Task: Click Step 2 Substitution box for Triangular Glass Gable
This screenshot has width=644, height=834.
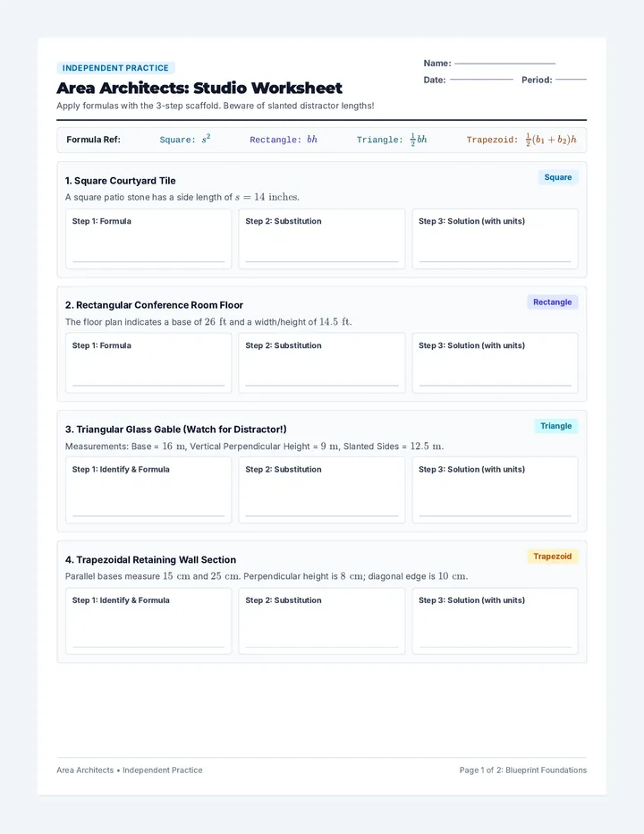Action: (322, 489)
